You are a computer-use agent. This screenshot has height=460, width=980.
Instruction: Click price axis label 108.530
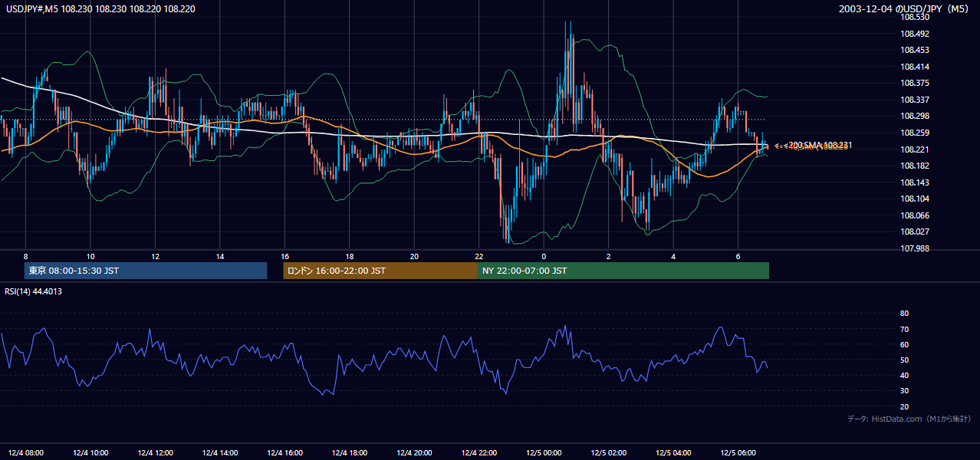click(x=913, y=17)
